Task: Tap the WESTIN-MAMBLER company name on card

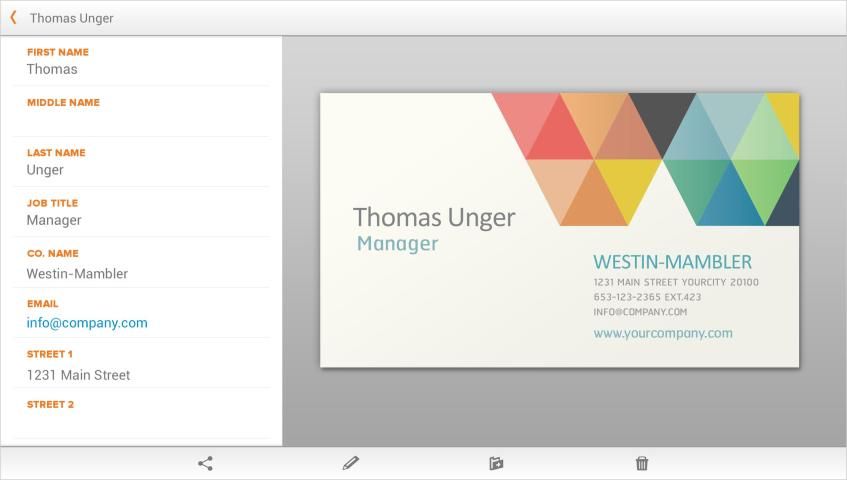Action: [x=672, y=262]
